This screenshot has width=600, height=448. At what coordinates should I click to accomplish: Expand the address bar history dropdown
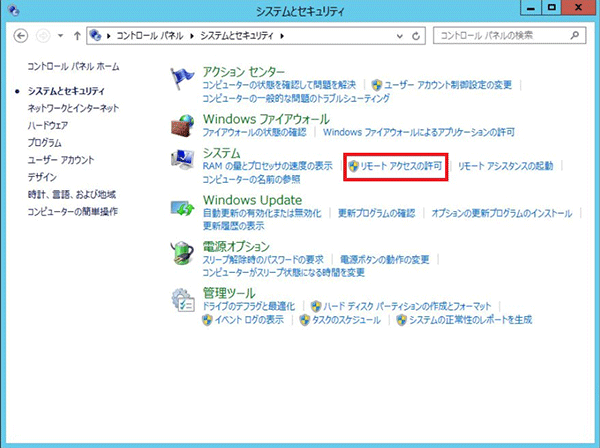399,36
